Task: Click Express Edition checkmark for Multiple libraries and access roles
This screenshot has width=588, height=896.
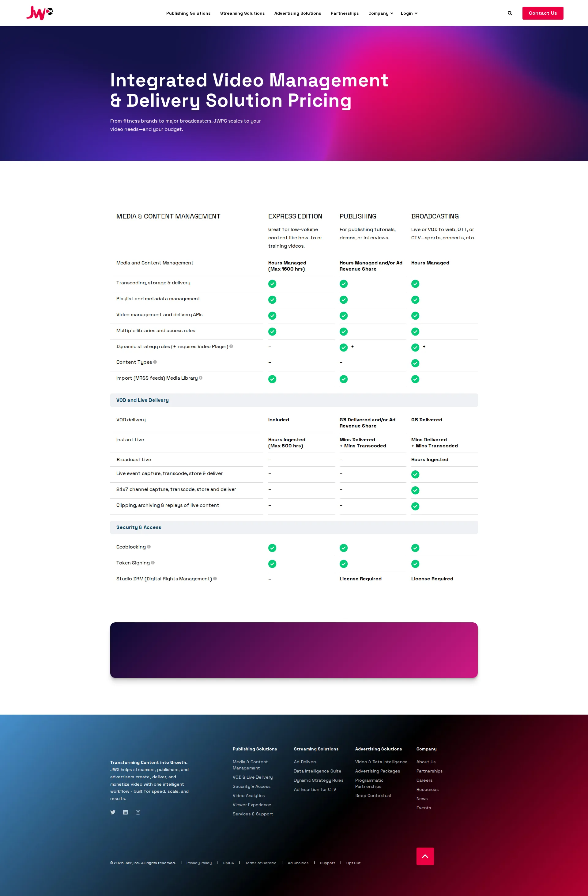Action: coord(272,332)
